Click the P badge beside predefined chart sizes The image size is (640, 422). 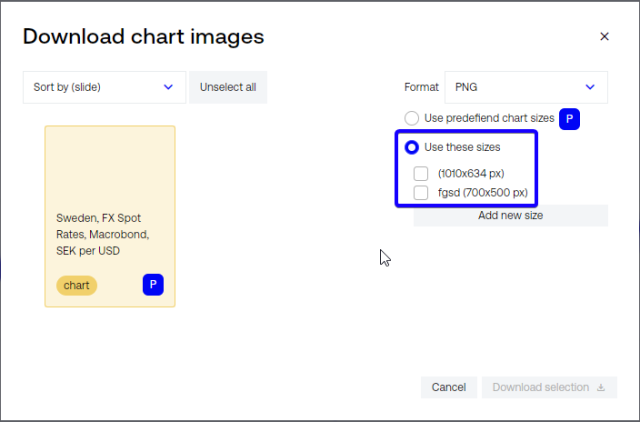[570, 118]
